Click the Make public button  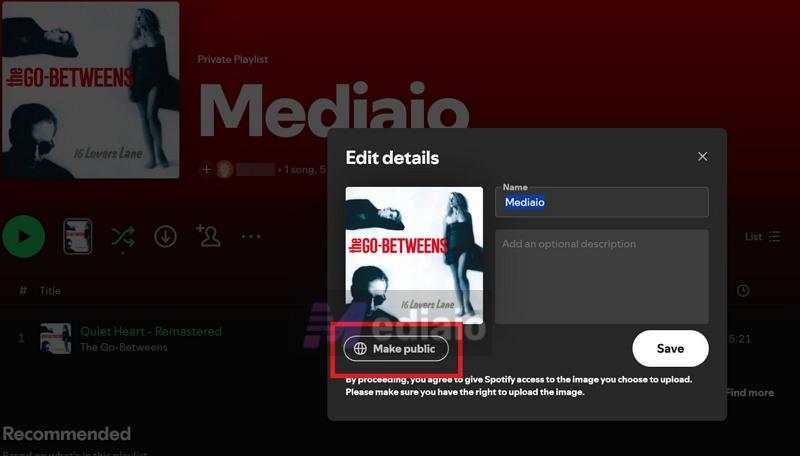click(x=396, y=348)
